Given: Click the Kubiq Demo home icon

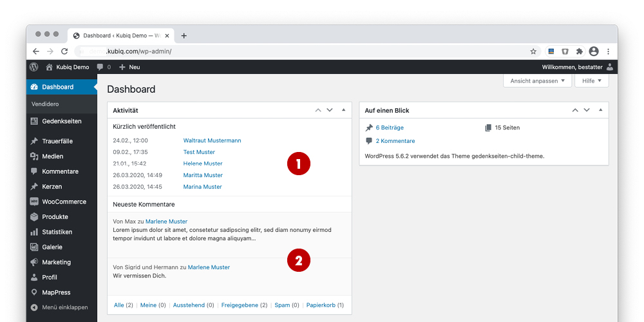Looking at the screenshot, I should click(49, 67).
